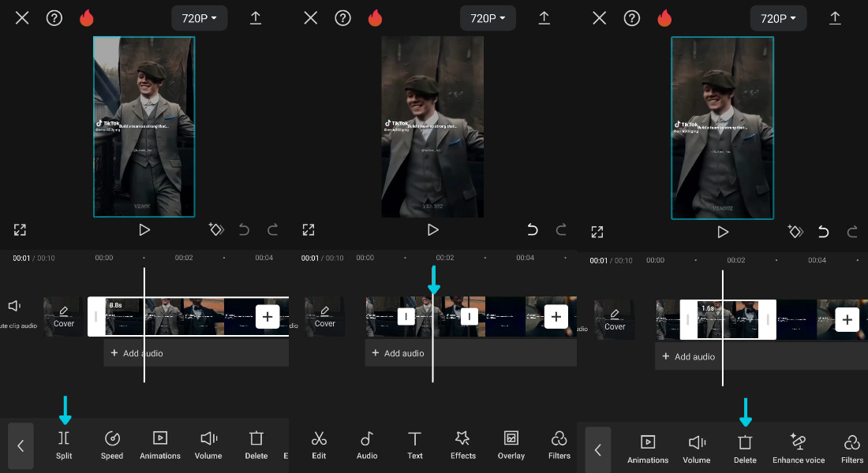
Task: Open 720P resolution dropdown in left panel
Action: coord(200,18)
